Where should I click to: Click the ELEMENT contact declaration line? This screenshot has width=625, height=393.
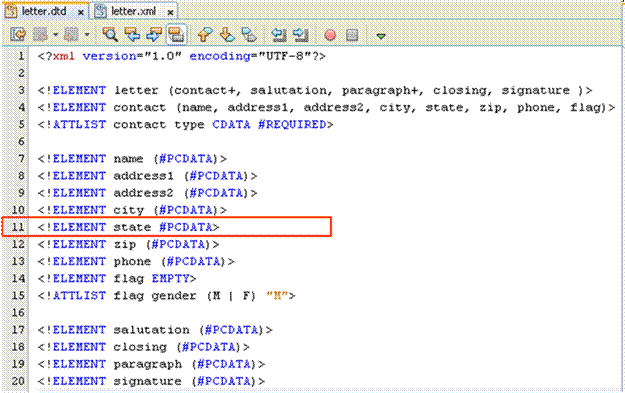[326, 107]
